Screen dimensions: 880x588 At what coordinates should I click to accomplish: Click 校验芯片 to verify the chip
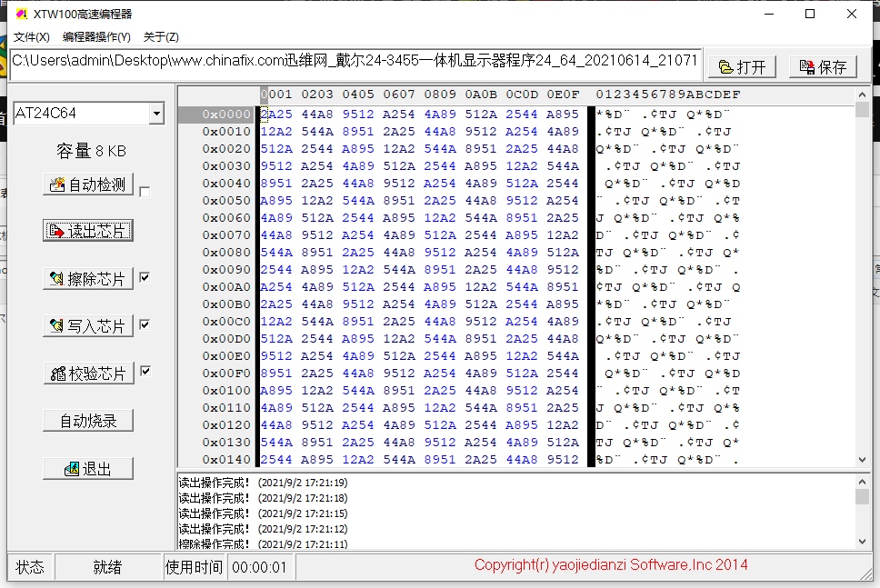point(88,373)
